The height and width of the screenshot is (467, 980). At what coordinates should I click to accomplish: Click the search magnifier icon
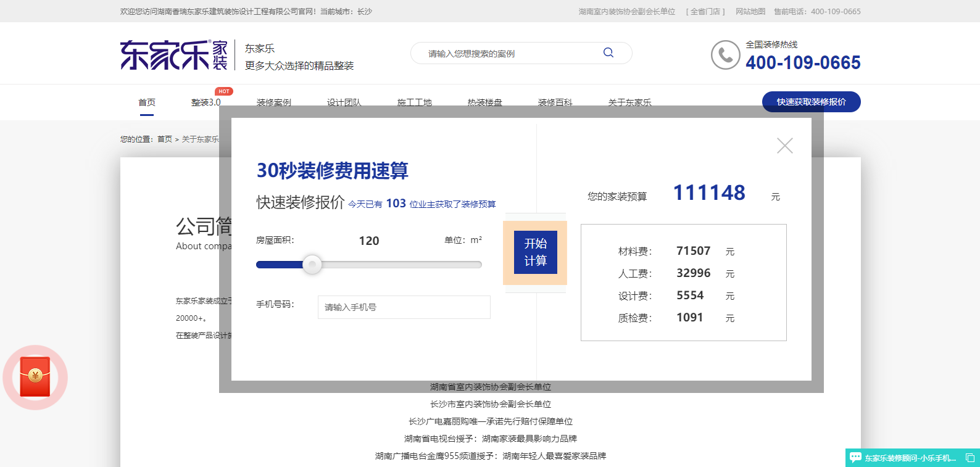tap(608, 53)
